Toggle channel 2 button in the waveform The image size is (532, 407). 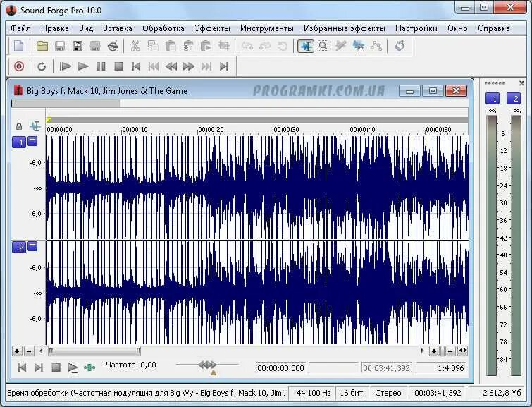pyautogui.click(x=19, y=247)
